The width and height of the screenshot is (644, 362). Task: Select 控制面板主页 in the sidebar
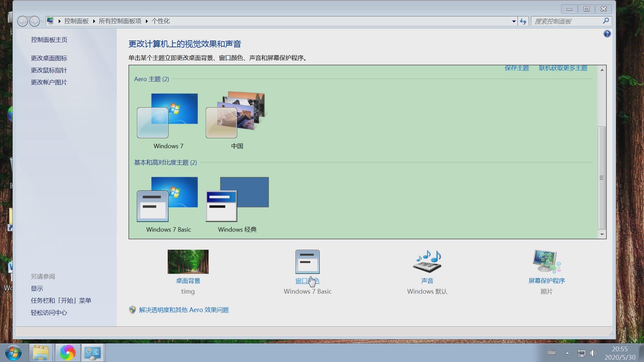point(49,39)
